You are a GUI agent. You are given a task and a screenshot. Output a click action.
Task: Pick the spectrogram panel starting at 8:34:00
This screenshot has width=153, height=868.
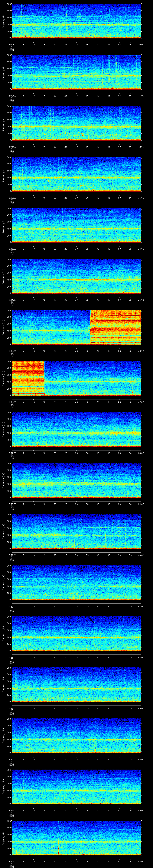[76, 276]
